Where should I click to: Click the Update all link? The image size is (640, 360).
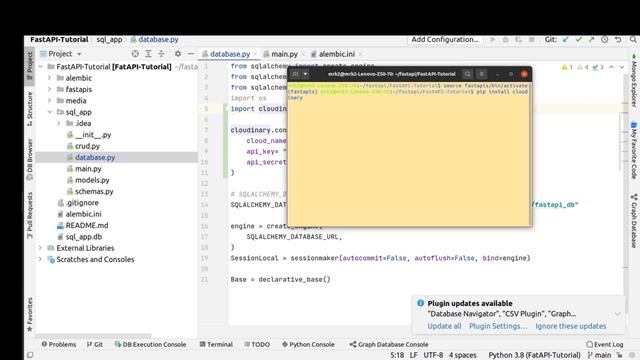[444, 326]
